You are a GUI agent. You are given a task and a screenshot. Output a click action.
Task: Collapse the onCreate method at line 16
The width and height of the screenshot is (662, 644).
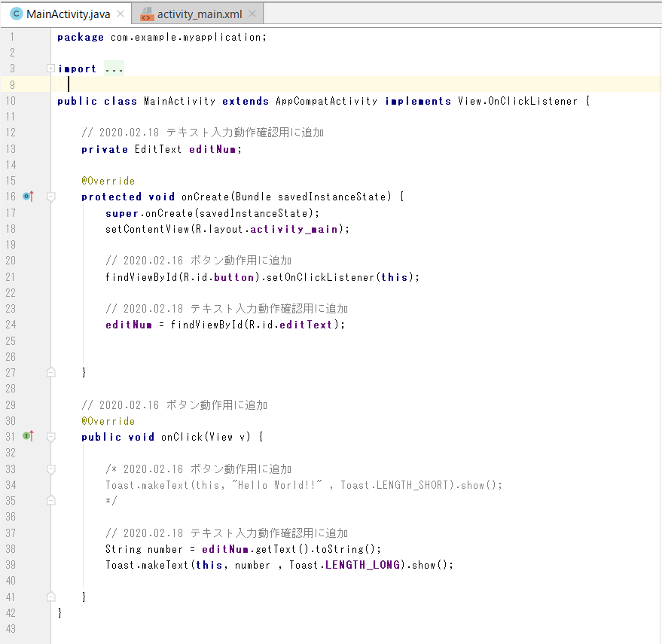tap(51, 197)
